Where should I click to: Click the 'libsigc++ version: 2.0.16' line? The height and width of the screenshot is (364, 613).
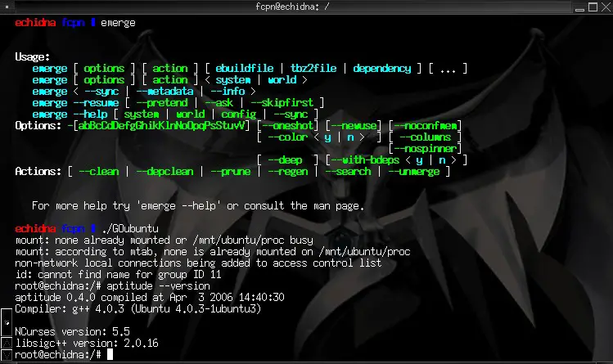pyautogui.click(x=87, y=344)
